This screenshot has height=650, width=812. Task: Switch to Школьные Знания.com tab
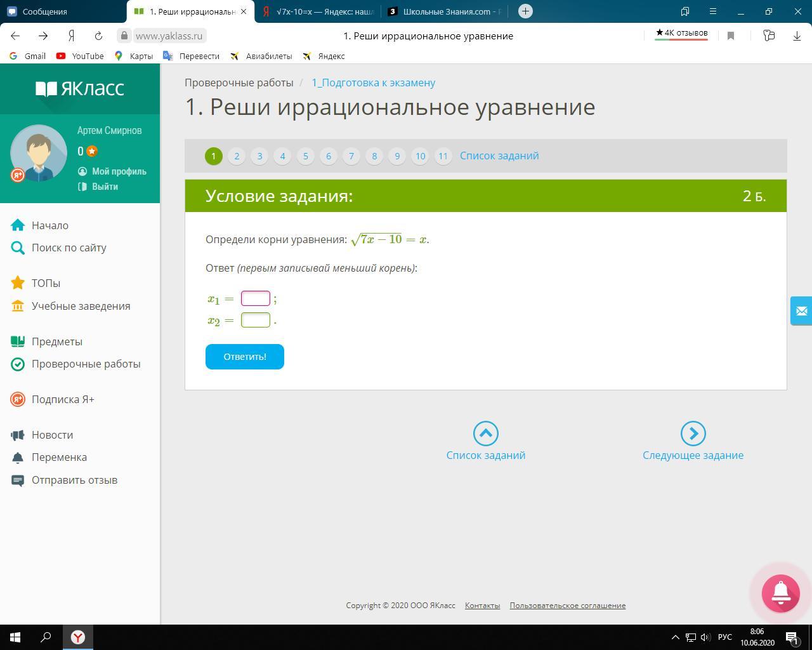pos(445,11)
